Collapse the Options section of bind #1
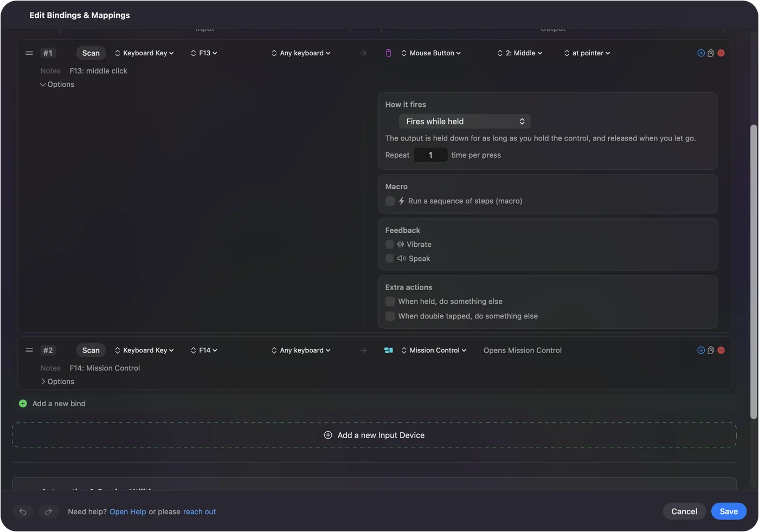 tap(57, 85)
